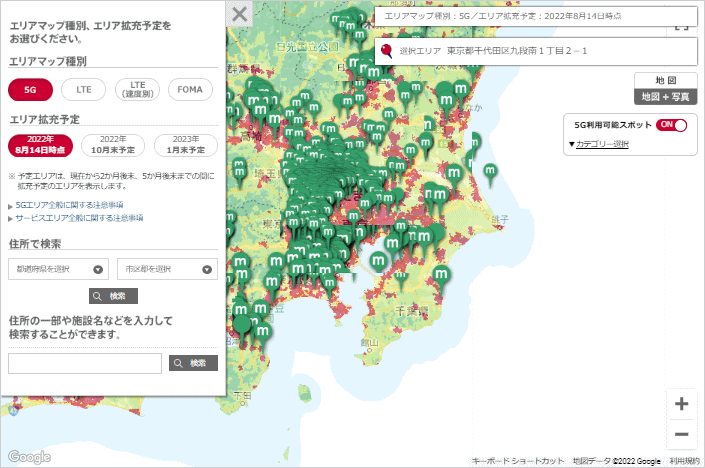
Task: Click the isolated green marker near Choshi coast
Action: [490, 171]
